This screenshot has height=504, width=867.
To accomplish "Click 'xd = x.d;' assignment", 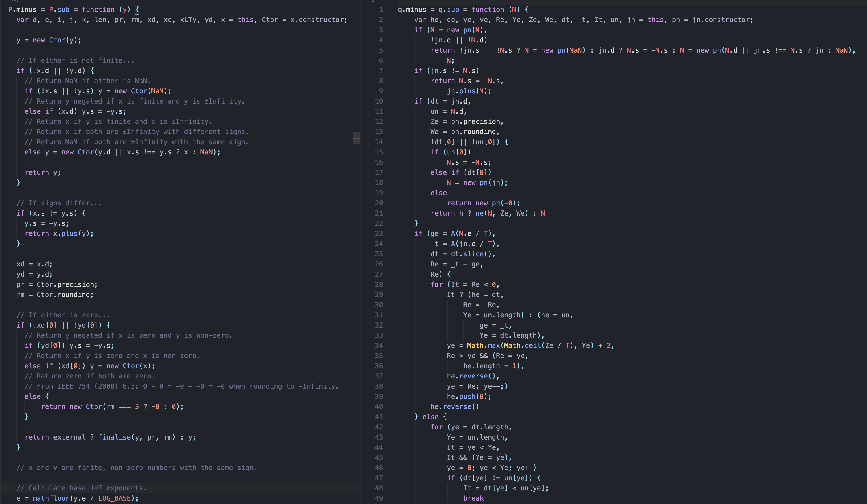I will [35, 264].
